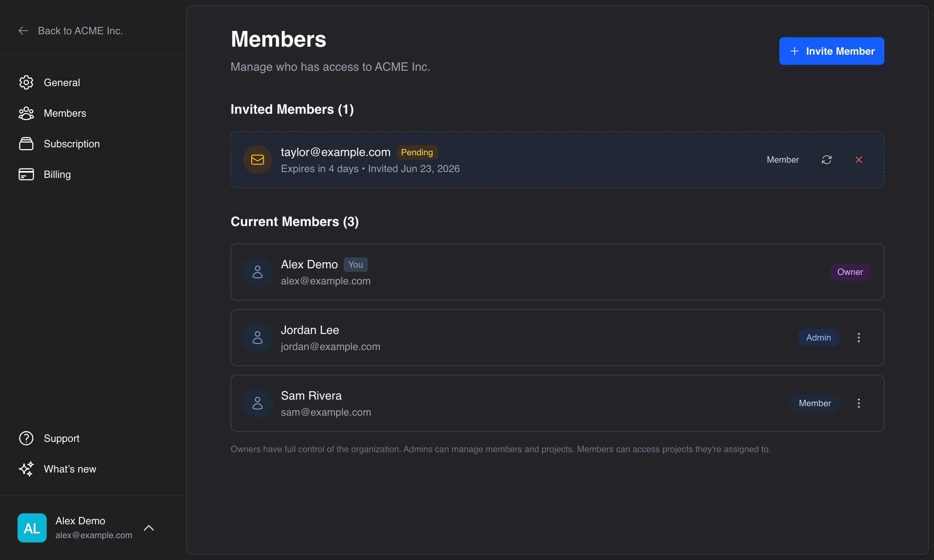
Task: Click the Support question mark icon
Action: click(x=26, y=438)
